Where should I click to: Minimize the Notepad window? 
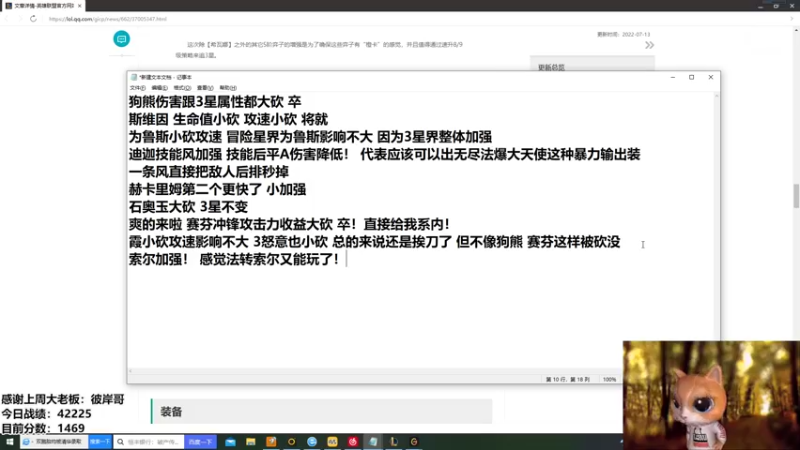(x=673, y=77)
